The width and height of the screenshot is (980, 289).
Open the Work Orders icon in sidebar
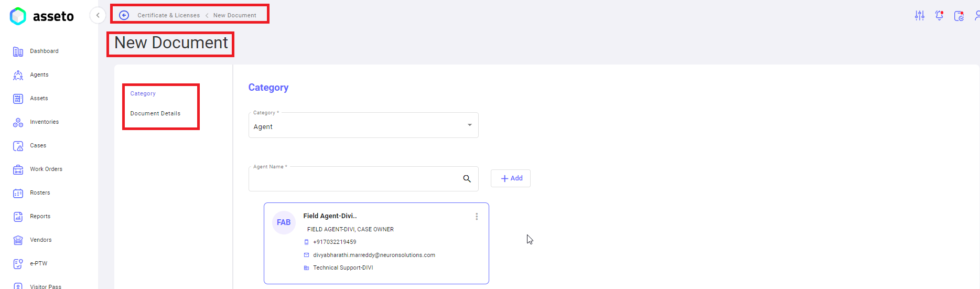pyautogui.click(x=18, y=169)
